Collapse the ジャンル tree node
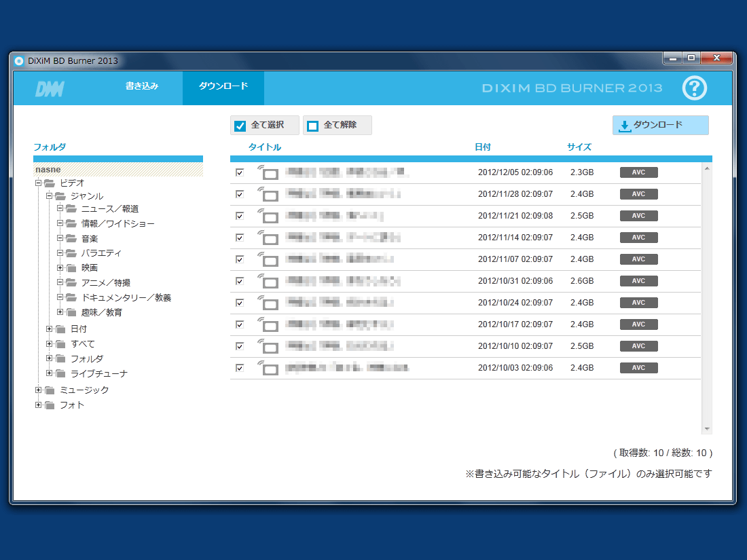Screen dimensions: 747x560 pos(49,195)
